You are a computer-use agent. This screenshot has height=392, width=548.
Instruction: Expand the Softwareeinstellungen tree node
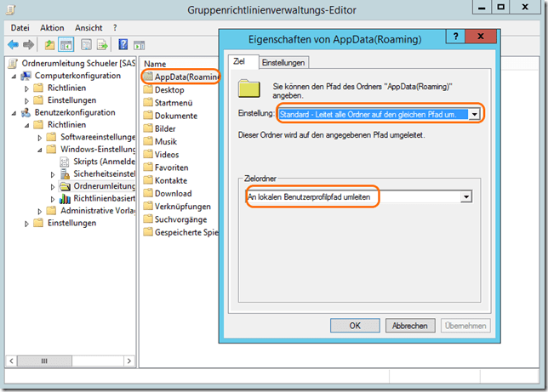[x=39, y=137]
